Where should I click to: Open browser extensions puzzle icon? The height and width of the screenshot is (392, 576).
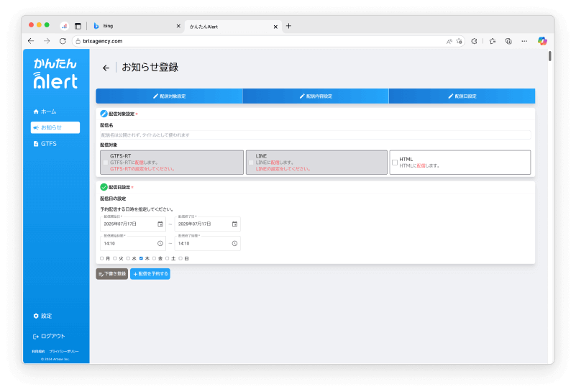point(474,41)
